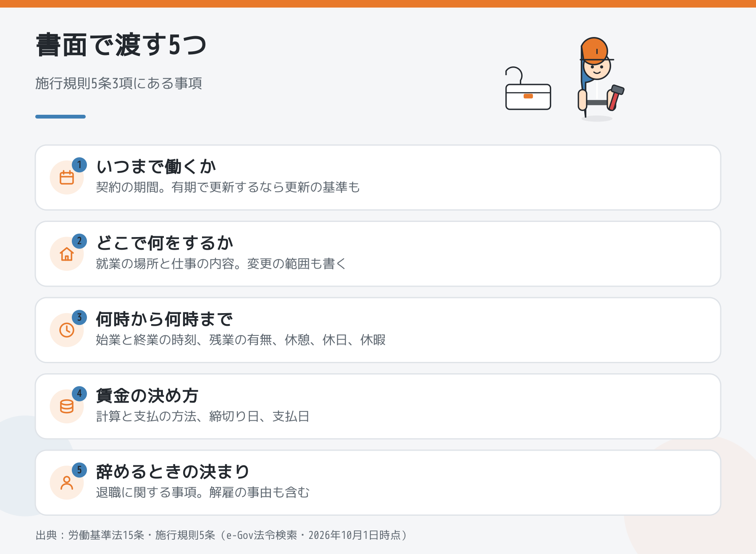Click the clock icon beside 何時から何時まで
This screenshot has width=756, height=554.
(x=67, y=330)
